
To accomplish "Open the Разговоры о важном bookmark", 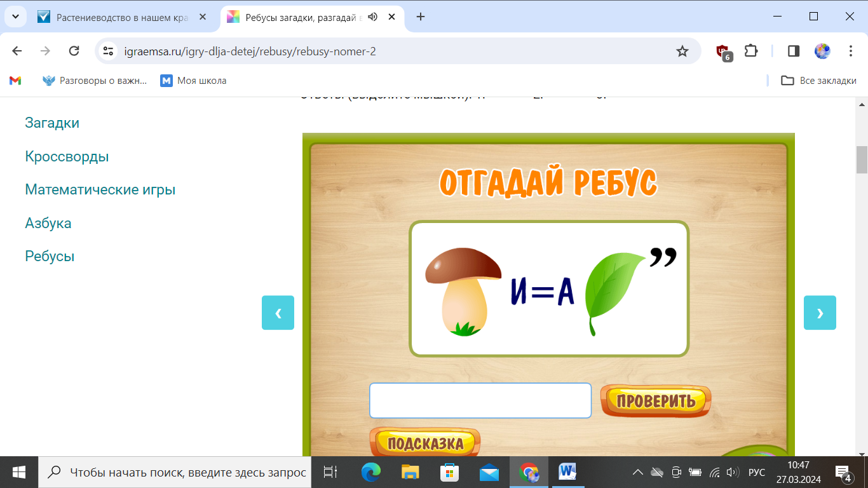I will tap(94, 81).
